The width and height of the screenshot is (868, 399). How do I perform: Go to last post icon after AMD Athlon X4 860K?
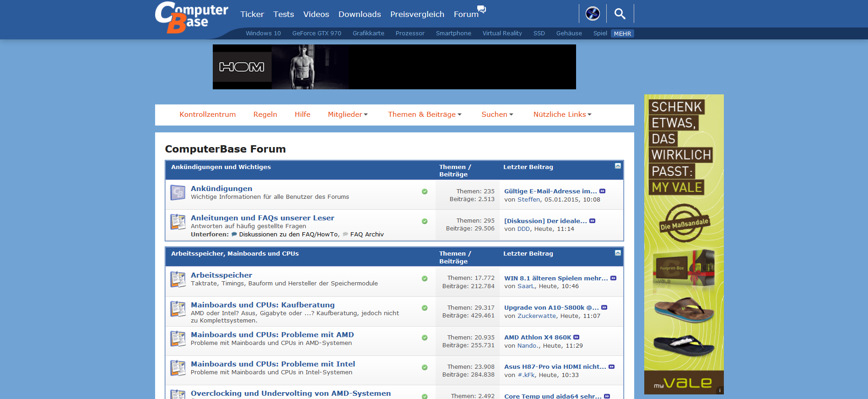(577, 337)
